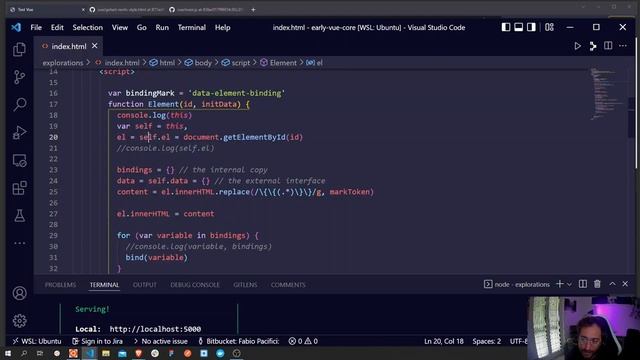The height and width of the screenshot is (360, 640).
Task: Click No active issue status item
Action: click(x=160, y=341)
